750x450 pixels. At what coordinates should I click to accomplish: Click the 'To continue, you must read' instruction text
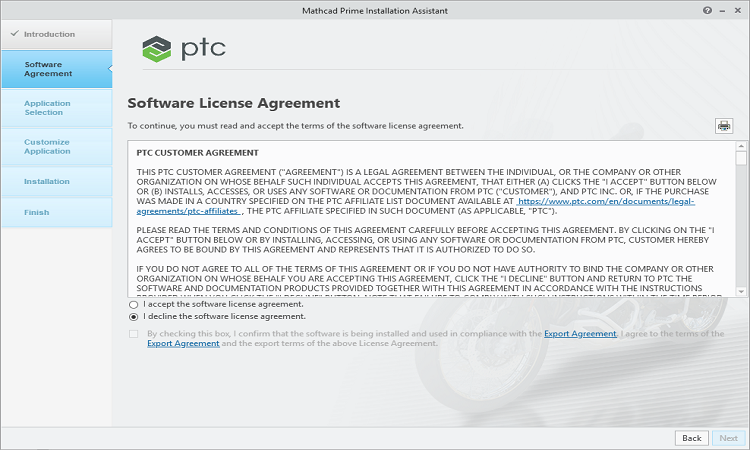(x=296, y=126)
